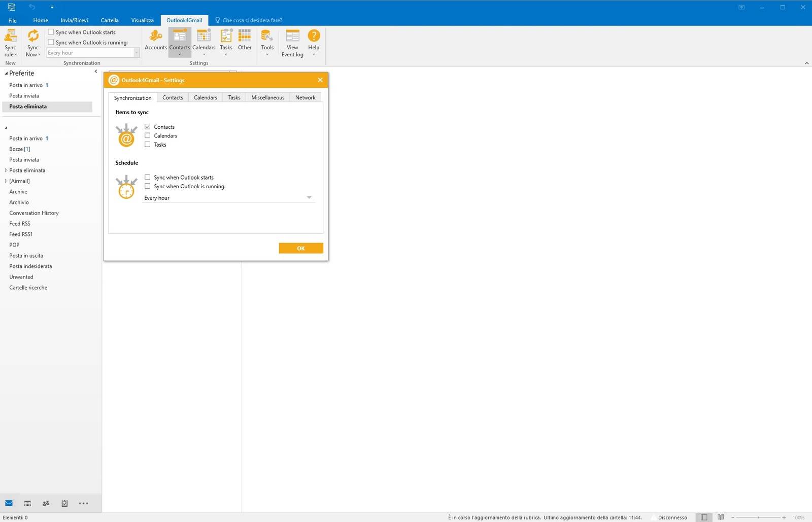Click the zoom out minus icon

tap(733, 517)
